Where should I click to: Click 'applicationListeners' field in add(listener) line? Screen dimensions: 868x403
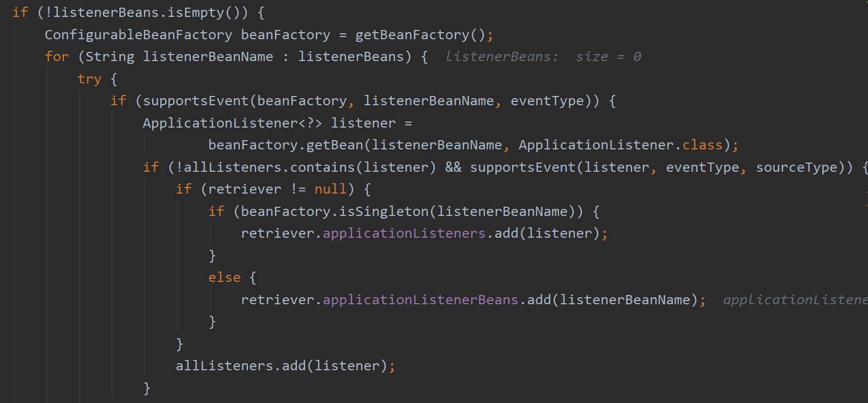click(404, 233)
